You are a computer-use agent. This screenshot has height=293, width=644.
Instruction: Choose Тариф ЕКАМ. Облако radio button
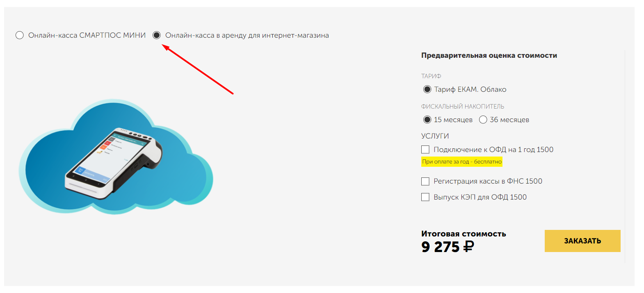click(x=427, y=89)
